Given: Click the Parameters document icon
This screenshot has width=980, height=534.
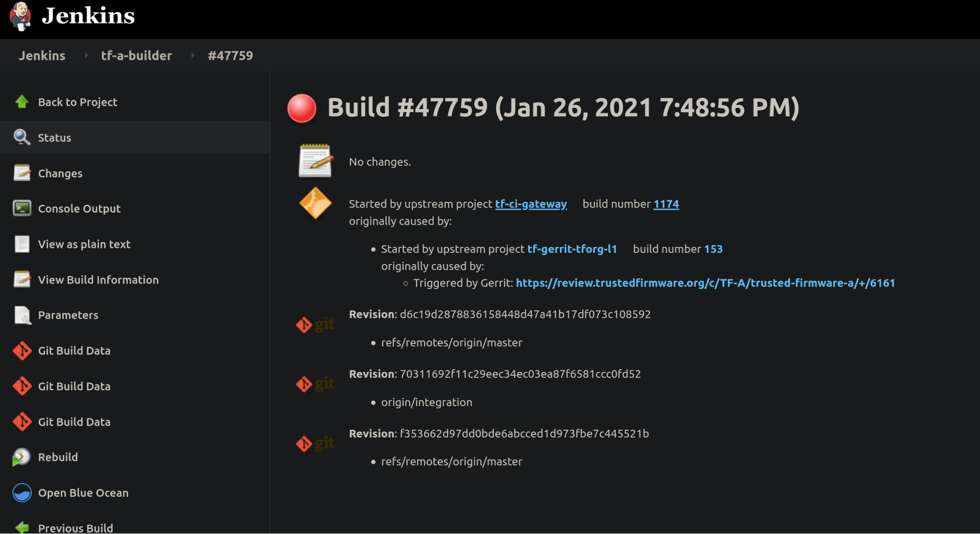Looking at the screenshot, I should point(22,315).
